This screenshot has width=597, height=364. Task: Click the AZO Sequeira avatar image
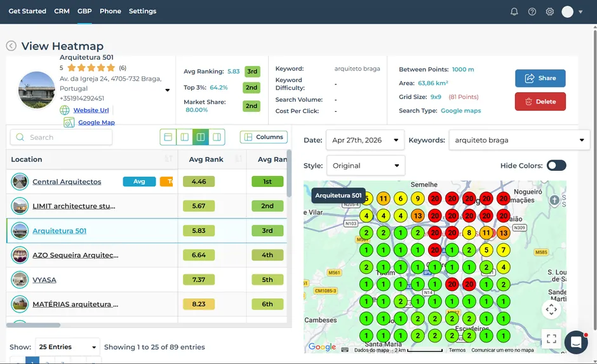pyautogui.click(x=20, y=255)
